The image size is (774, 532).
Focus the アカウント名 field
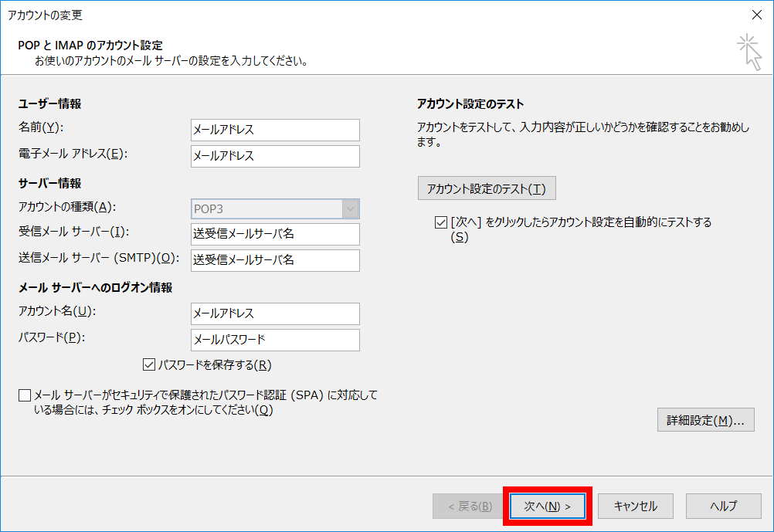pyautogui.click(x=275, y=313)
